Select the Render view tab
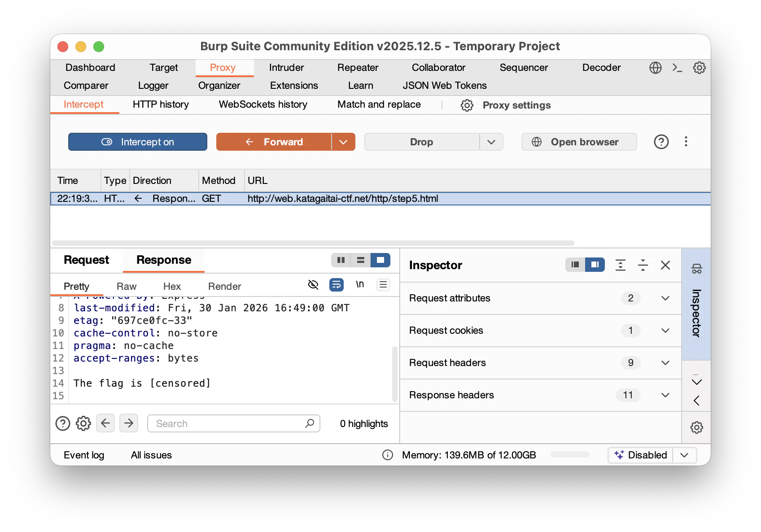Viewport: 761px width, 532px height. point(224,286)
